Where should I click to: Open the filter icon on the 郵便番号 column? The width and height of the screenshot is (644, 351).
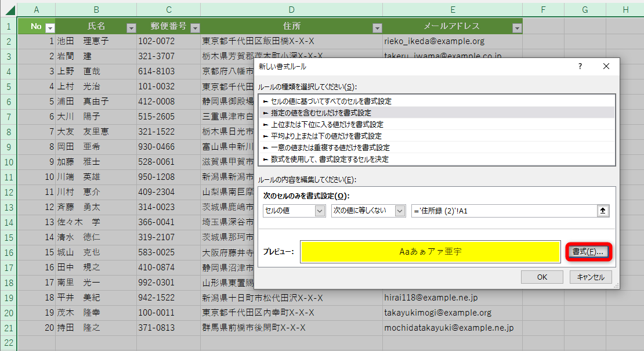pyautogui.click(x=194, y=27)
